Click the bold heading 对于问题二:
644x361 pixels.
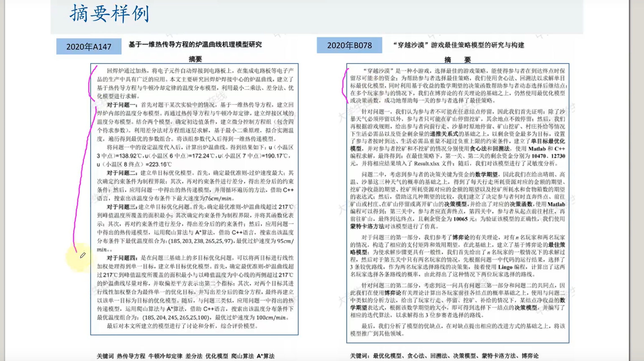pyautogui.click(x=122, y=173)
